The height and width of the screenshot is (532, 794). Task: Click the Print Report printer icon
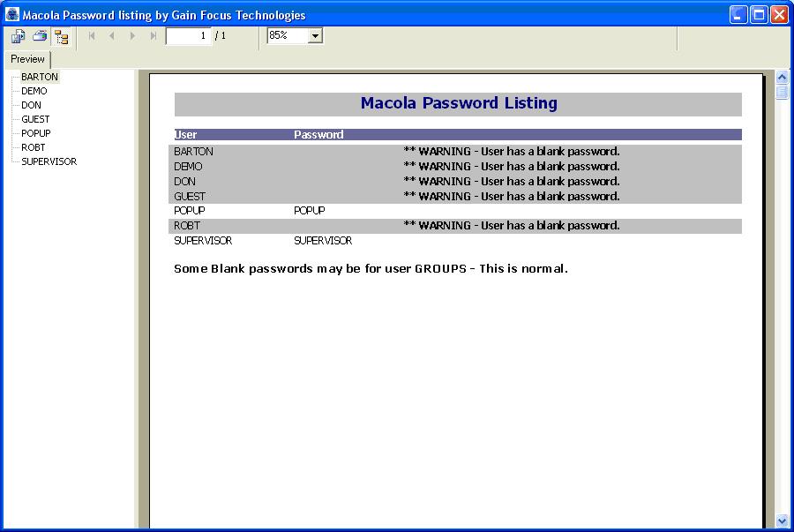40,36
